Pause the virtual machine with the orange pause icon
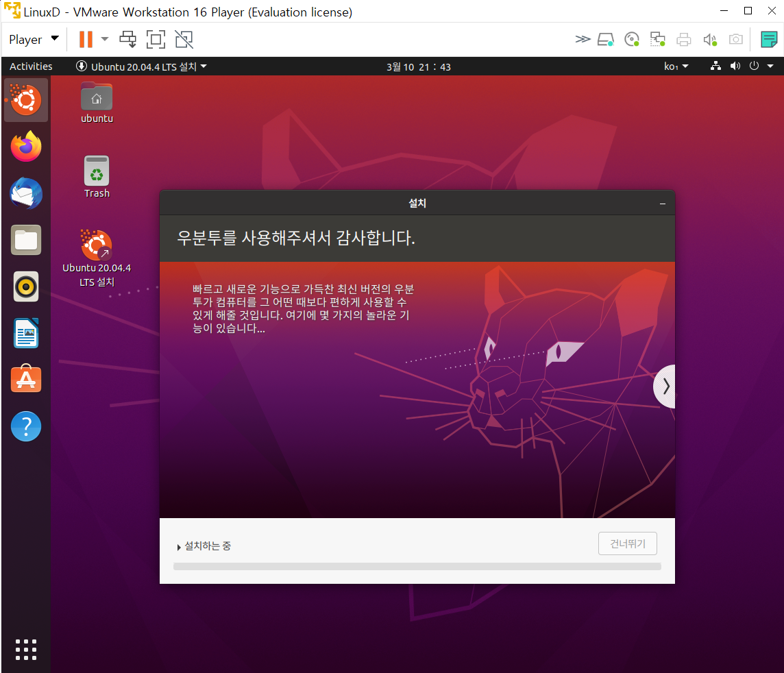Image resolution: width=784 pixels, height=673 pixels. coord(86,39)
